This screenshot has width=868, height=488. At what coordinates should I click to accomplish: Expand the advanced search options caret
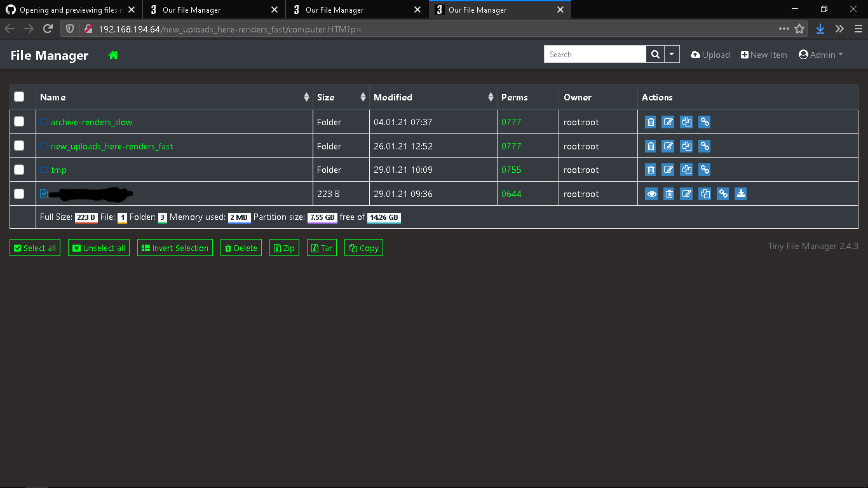[x=672, y=54]
